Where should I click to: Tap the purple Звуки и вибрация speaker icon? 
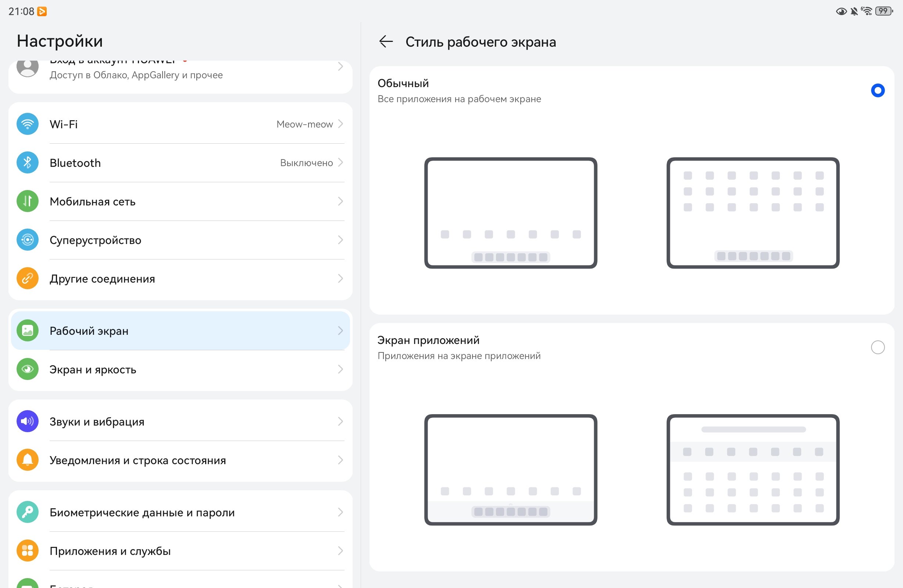point(27,422)
